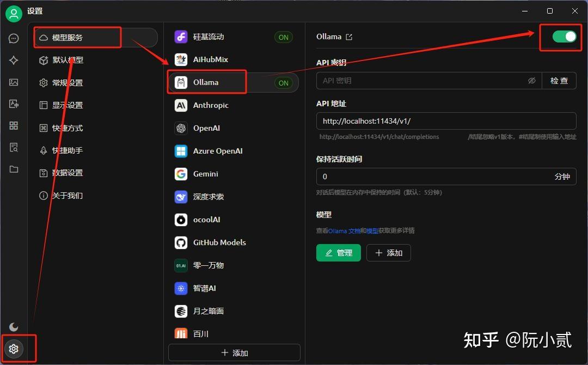Select the Azure OpenAI provider

[x=234, y=151]
